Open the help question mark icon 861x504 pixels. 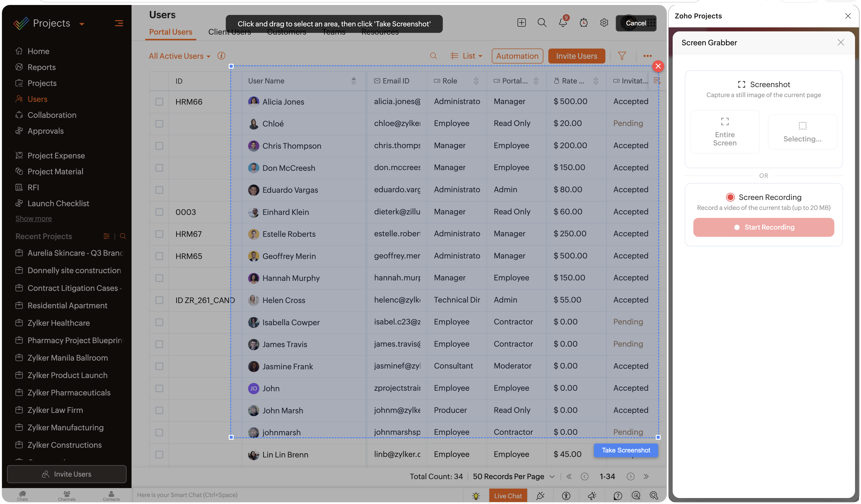[618, 496]
